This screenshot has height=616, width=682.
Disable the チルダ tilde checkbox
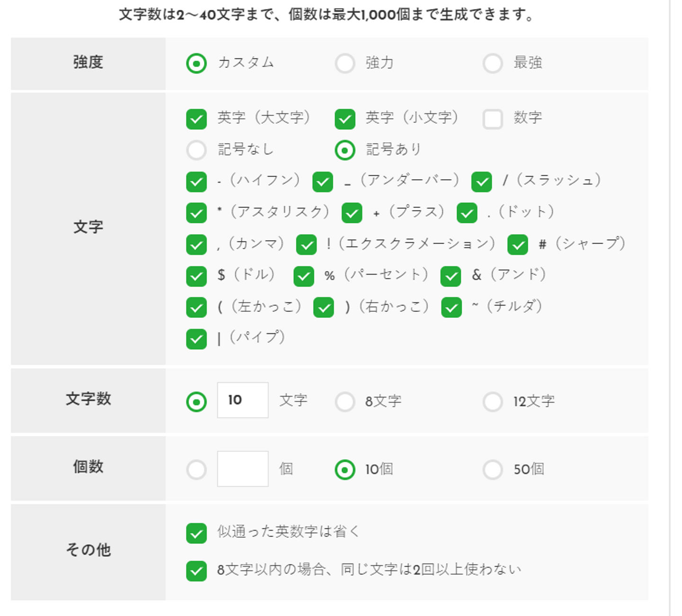tap(451, 308)
